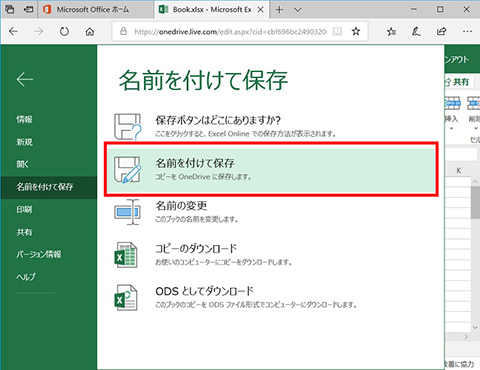Click the add notes pen icon
Image resolution: width=480 pixels, height=370 pixels.
click(416, 32)
